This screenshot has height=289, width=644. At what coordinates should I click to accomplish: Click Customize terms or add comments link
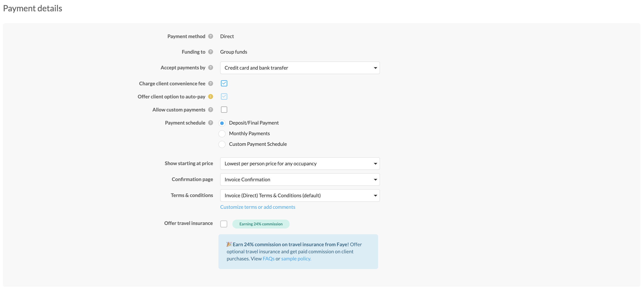257,207
